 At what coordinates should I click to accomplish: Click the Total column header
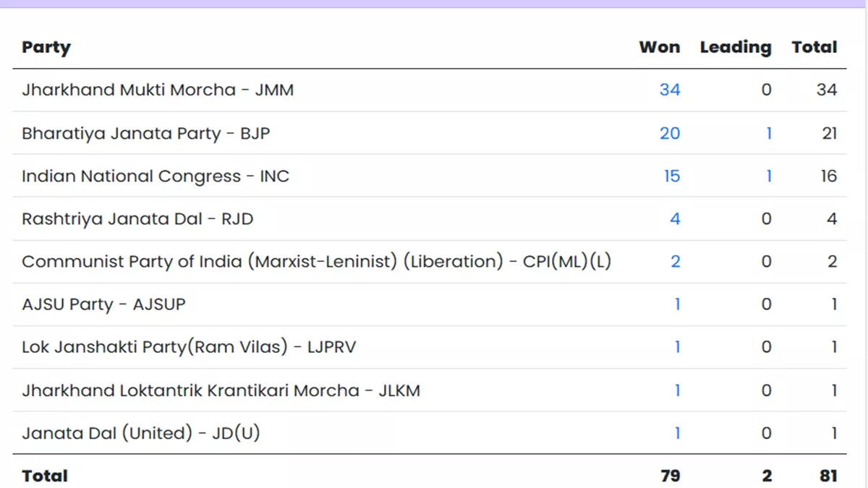pos(814,48)
